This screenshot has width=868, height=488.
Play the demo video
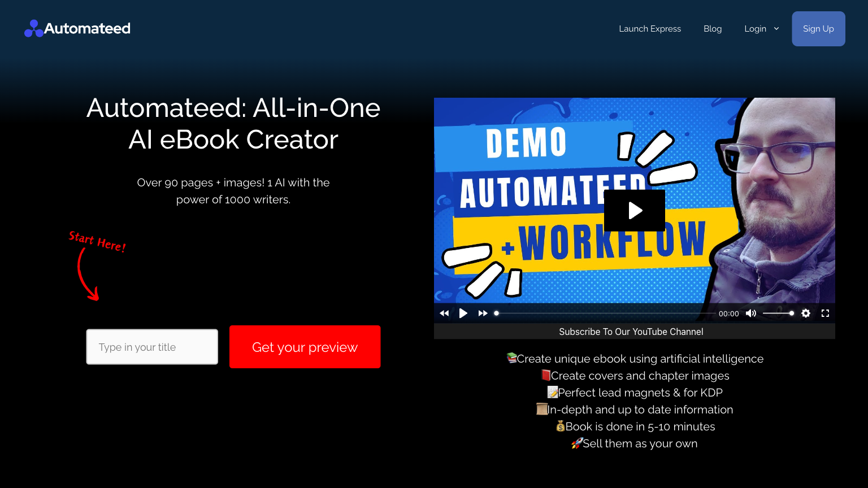(635, 210)
